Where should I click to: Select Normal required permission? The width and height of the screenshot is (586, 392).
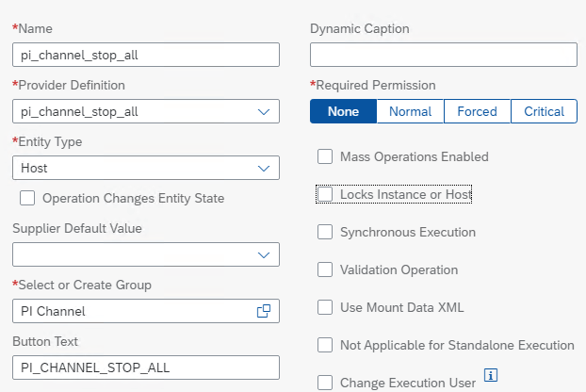pyautogui.click(x=411, y=111)
